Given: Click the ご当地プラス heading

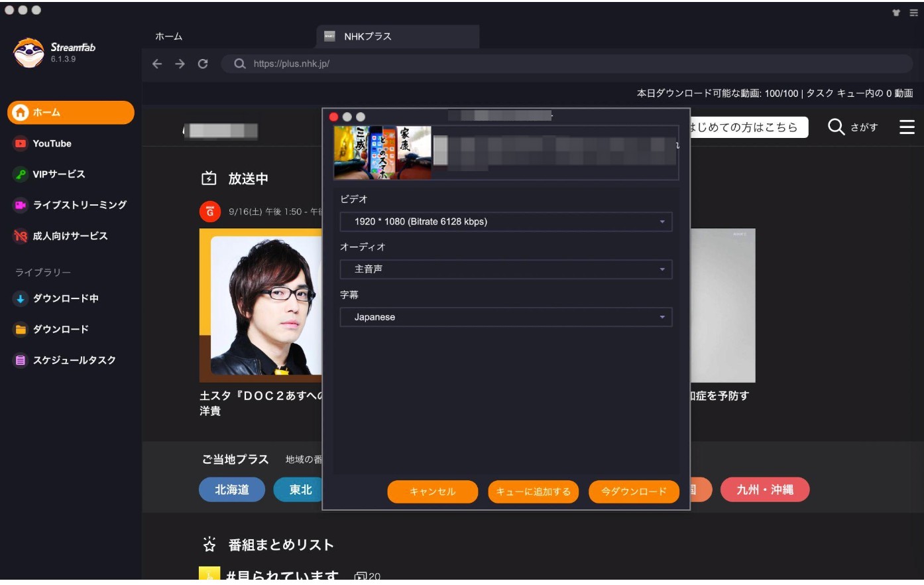Looking at the screenshot, I should (x=235, y=460).
